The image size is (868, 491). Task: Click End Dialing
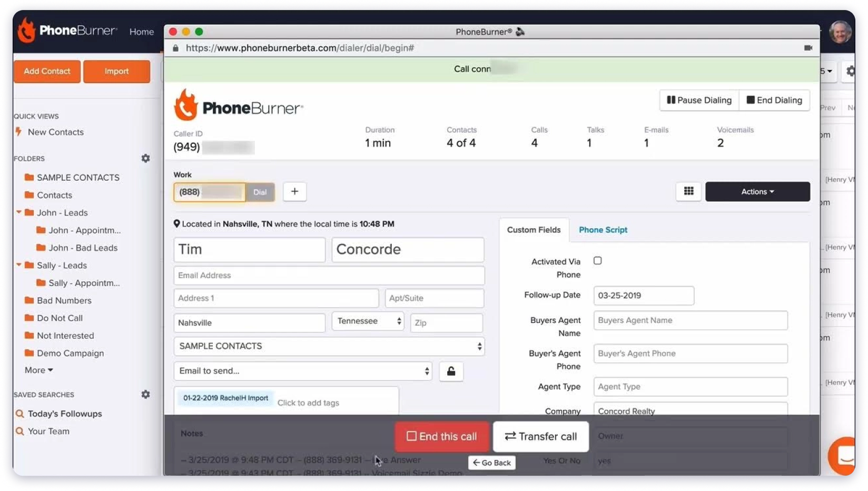[x=774, y=100]
